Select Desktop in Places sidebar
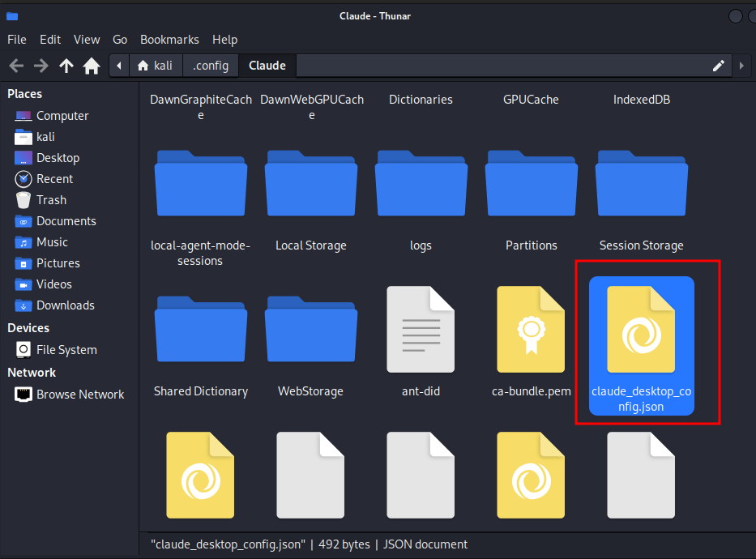This screenshot has height=559, width=756. pos(47,158)
